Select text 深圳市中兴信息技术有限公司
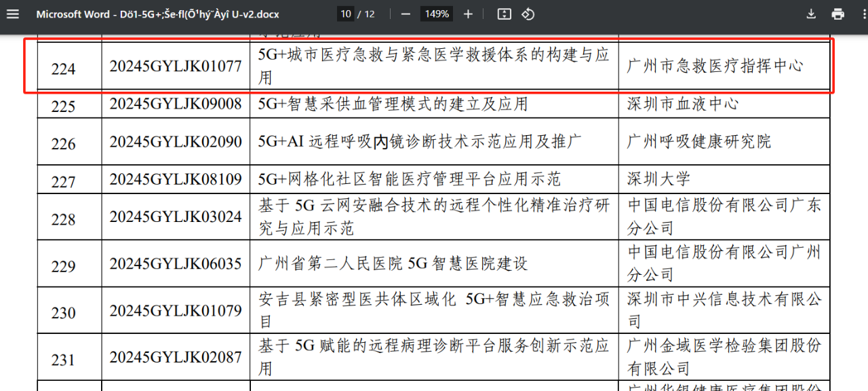Image resolution: width=868 pixels, height=391 pixels. pyautogui.click(x=724, y=310)
